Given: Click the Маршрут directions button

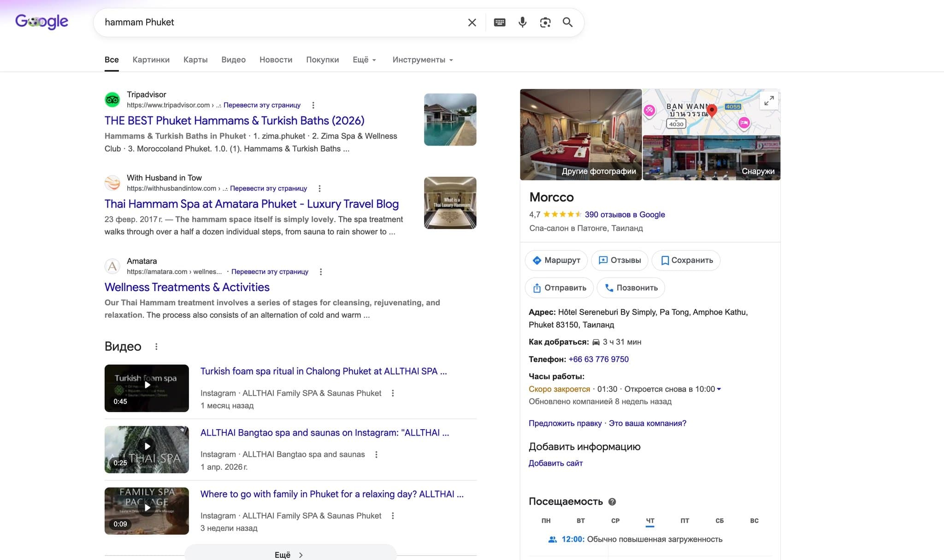Looking at the screenshot, I should pos(556,261).
